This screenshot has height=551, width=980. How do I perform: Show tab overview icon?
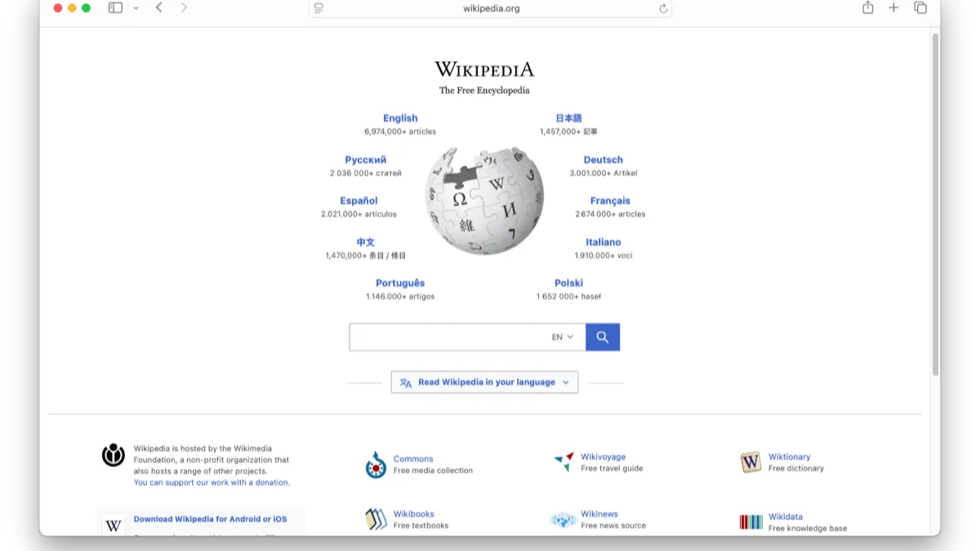pyautogui.click(x=920, y=7)
